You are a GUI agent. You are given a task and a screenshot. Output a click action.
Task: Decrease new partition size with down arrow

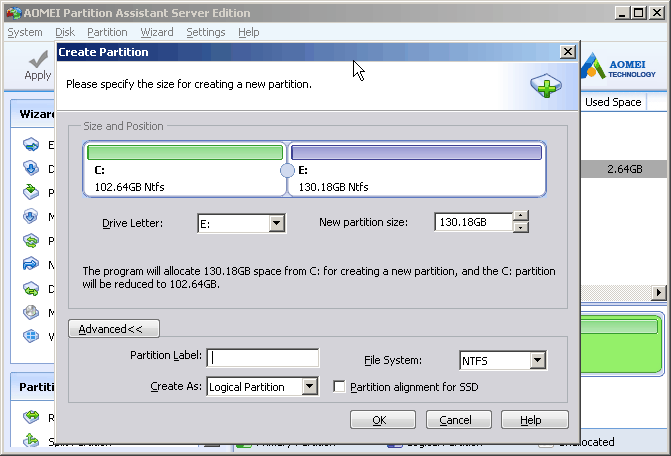(520, 227)
